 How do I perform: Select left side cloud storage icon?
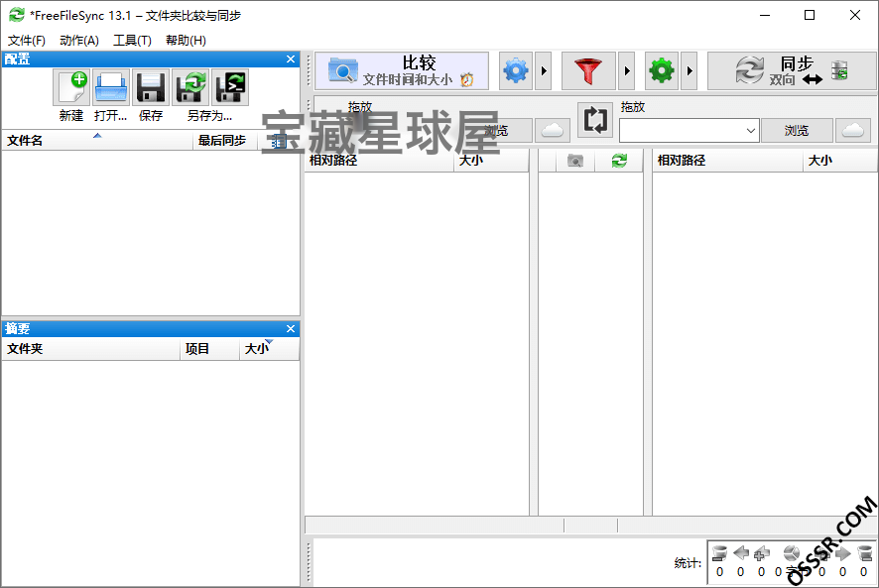pos(553,130)
